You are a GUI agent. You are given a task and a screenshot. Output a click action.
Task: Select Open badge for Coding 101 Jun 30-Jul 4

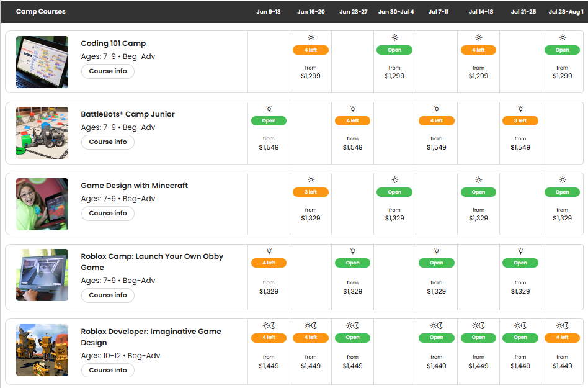tap(394, 50)
